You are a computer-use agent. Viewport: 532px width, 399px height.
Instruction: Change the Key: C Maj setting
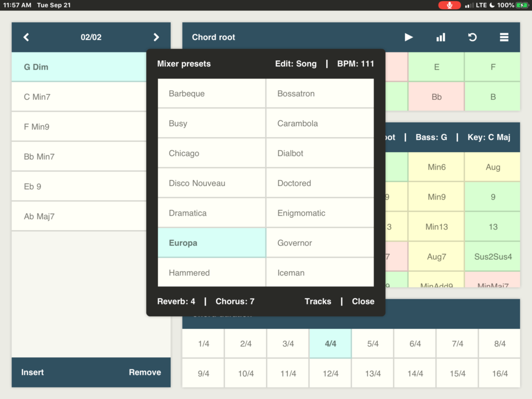[489, 137]
